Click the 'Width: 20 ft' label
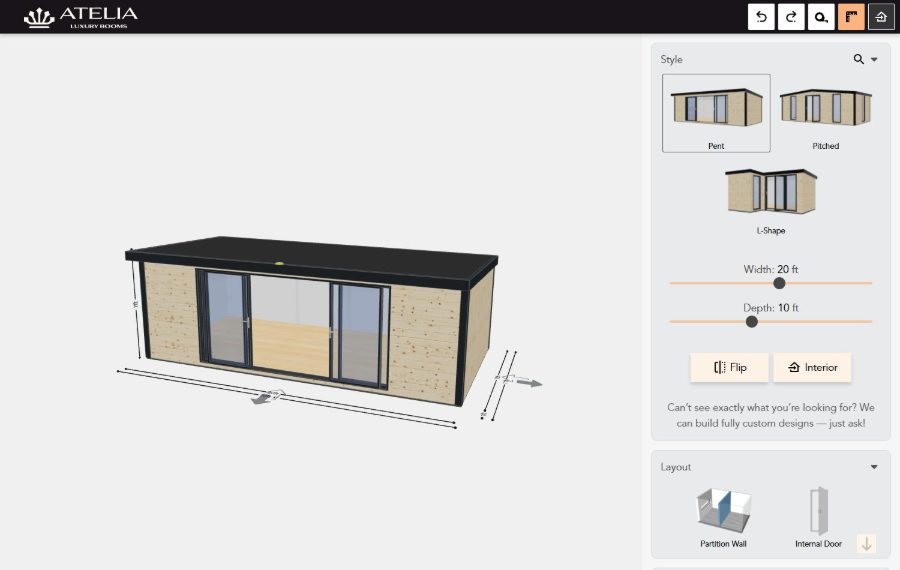900x570 pixels. 770,269
